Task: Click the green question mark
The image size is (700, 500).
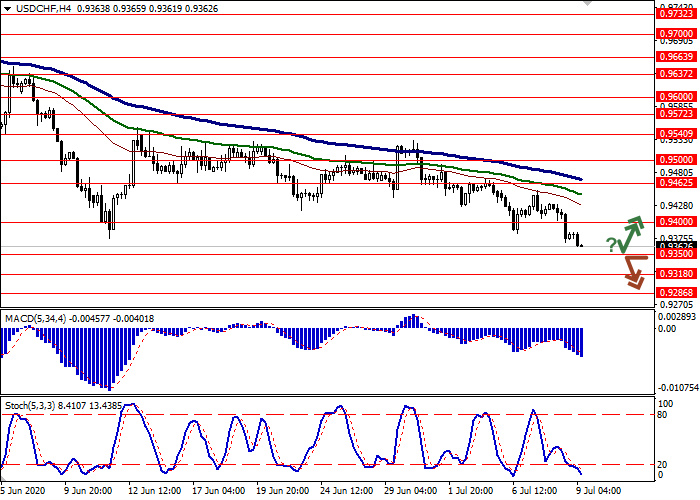Action: click(x=610, y=245)
